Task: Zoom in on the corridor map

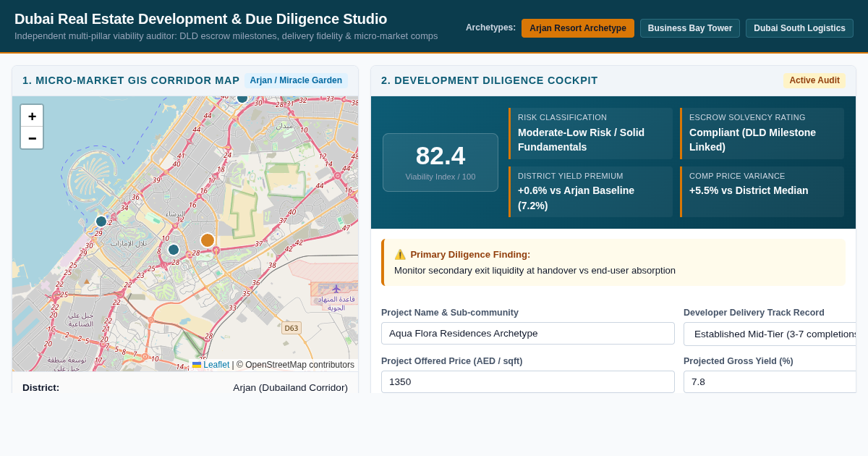Action: click(x=32, y=117)
